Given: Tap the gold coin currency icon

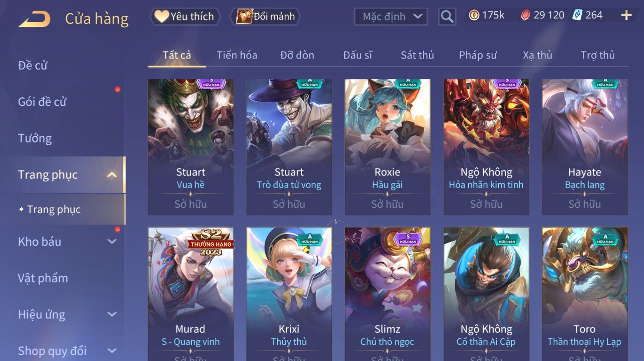Looking at the screenshot, I should click(474, 15).
